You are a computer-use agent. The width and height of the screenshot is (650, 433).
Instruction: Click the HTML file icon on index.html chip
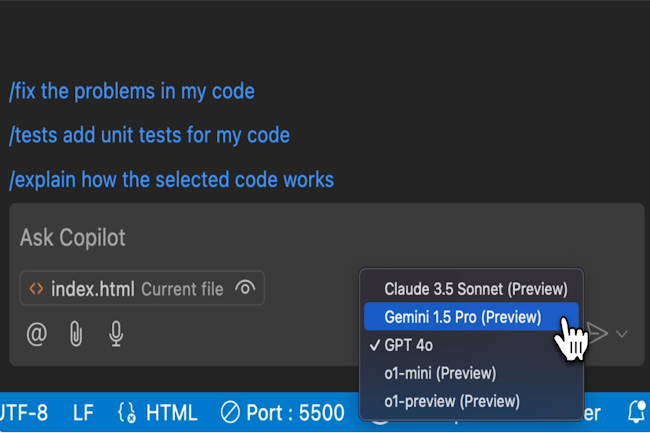[36, 289]
